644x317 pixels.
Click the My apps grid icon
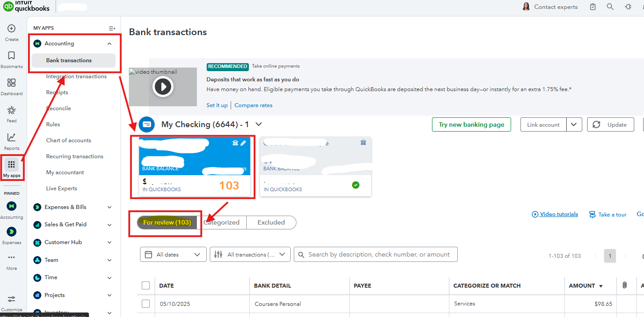[x=12, y=165]
